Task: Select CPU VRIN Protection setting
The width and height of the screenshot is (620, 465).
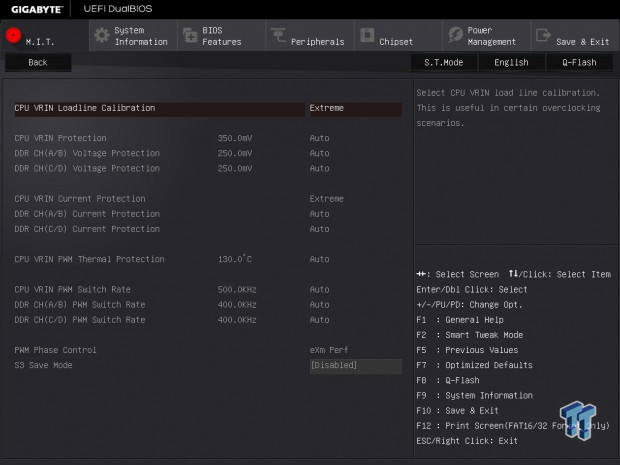Action: 60,138
